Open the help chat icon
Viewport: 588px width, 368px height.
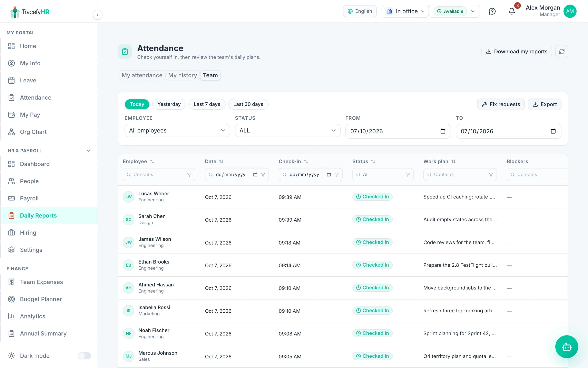pos(492,11)
